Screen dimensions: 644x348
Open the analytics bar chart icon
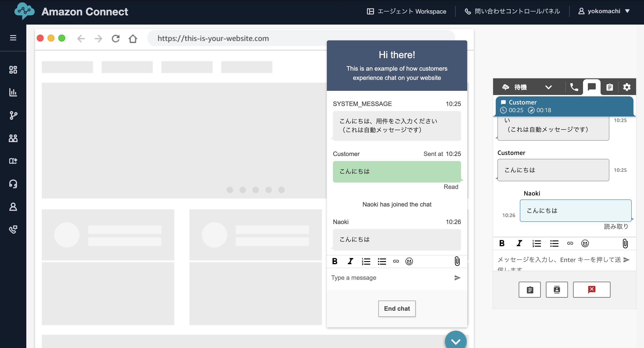coord(13,92)
